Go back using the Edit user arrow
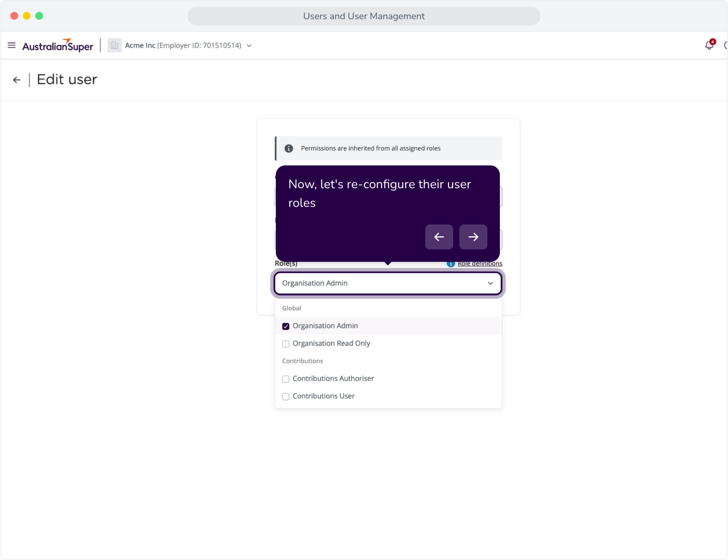This screenshot has width=728, height=560. coord(17,80)
